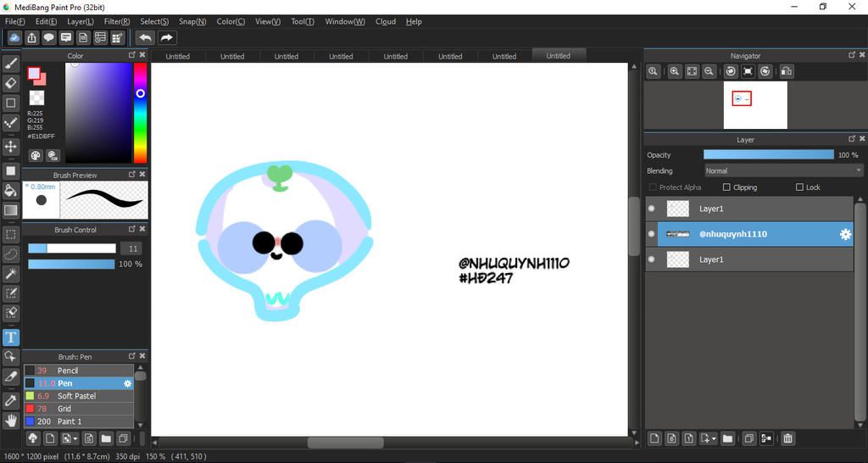Click the hue spectrum slider
Image resolution: width=868 pixels, height=463 pixels.
coord(140,113)
